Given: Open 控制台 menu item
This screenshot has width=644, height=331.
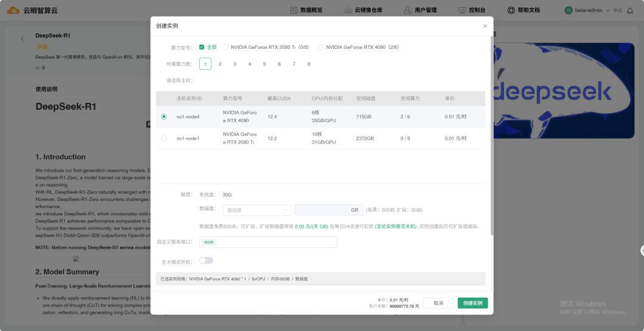Looking at the screenshot, I should pyautogui.click(x=477, y=10).
